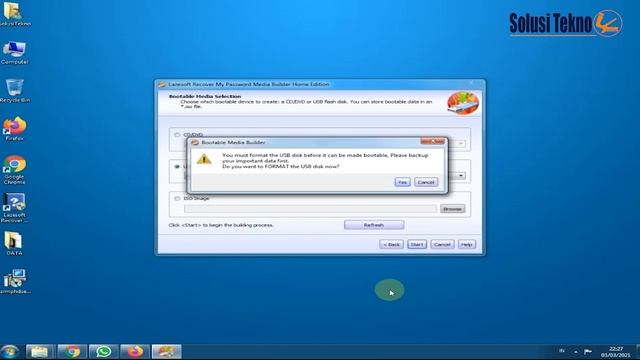Viewport: 640px width, 360px height.
Task: Switch to Chrome in the taskbar
Action: [72, 351]
